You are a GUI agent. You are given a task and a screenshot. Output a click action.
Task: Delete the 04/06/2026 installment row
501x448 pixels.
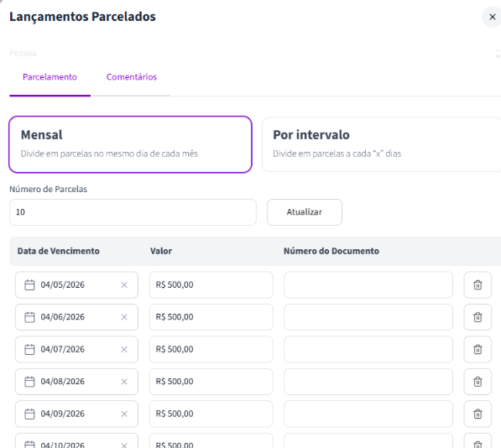(478, 317)
